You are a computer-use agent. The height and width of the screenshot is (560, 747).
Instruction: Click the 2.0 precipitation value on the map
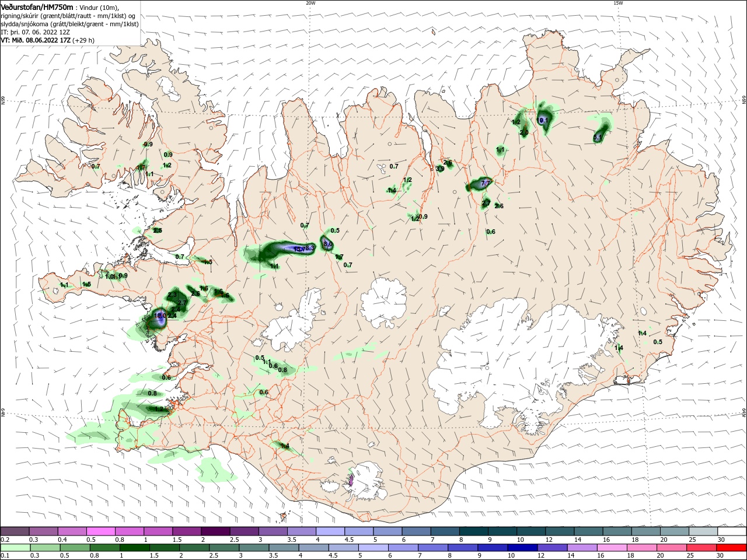pyautogui.click(x=524, y=132)
